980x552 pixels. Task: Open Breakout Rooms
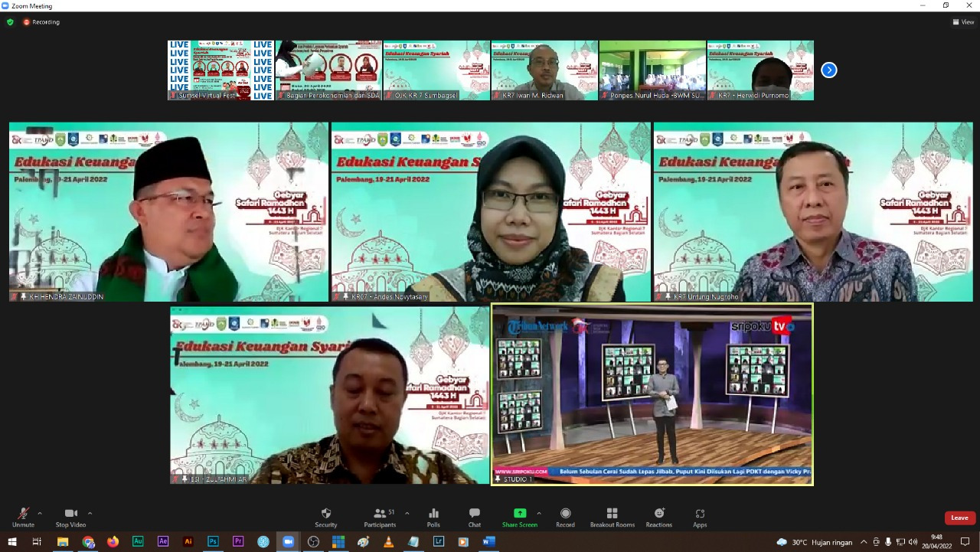click(x=612, y=517)
